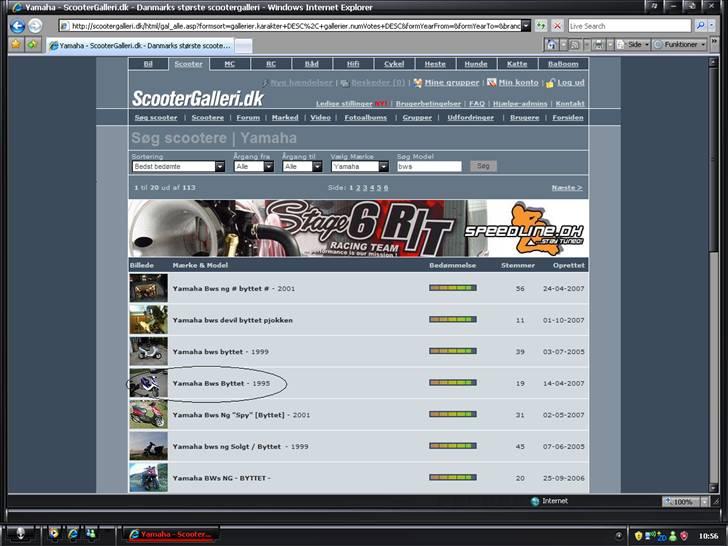Image resolution: width=728 pixels, height=546 pixels.
Task: Print the page with the printer icon
Action: pyautogui.click(x=598, y=45)
